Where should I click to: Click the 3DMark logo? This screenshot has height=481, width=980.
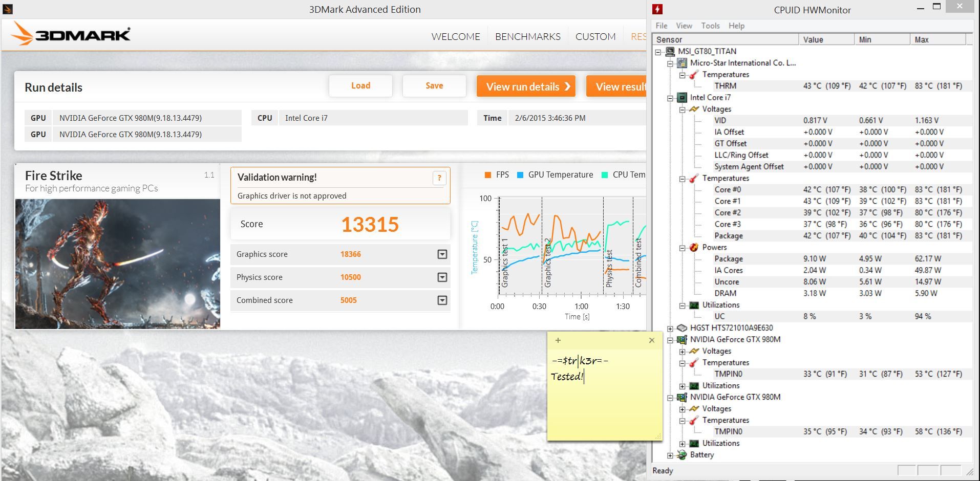point(71,34)
